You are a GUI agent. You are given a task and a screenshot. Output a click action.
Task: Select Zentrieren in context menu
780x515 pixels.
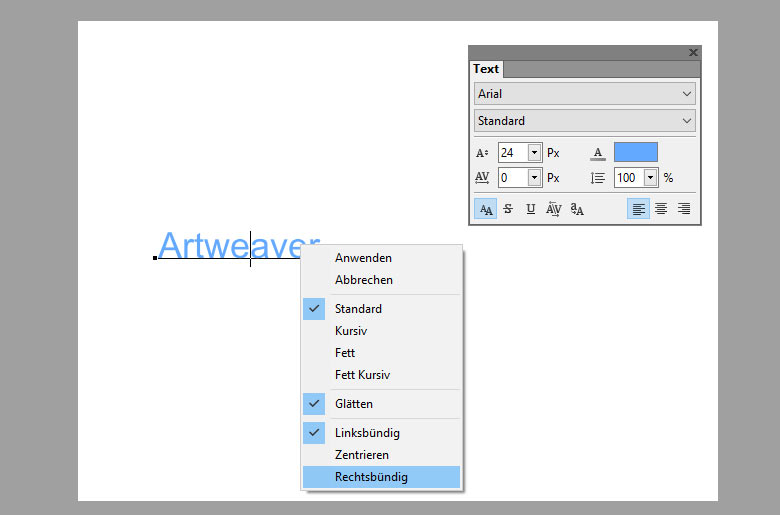point(382,455)
